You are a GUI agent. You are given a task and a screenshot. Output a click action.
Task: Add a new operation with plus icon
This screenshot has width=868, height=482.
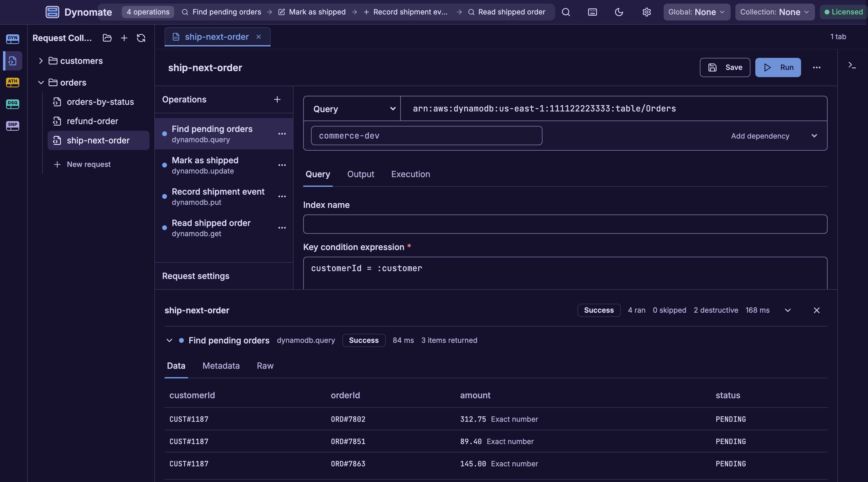[277, 99]
